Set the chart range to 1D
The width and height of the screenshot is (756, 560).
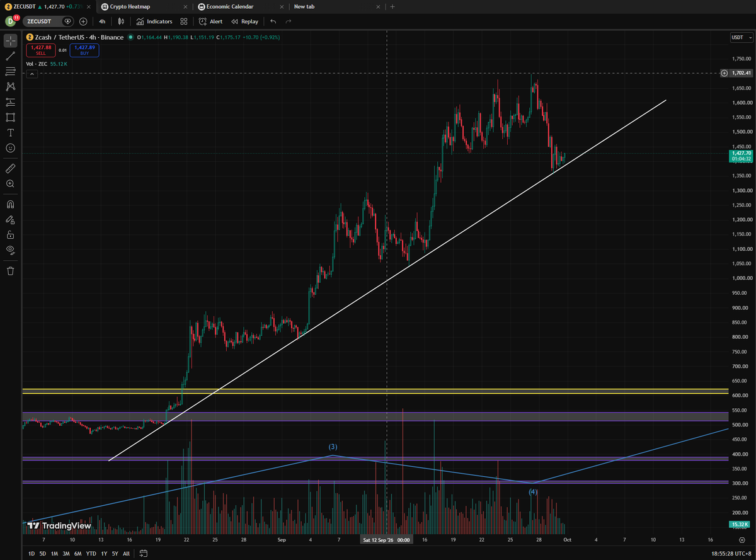(31, 554)
